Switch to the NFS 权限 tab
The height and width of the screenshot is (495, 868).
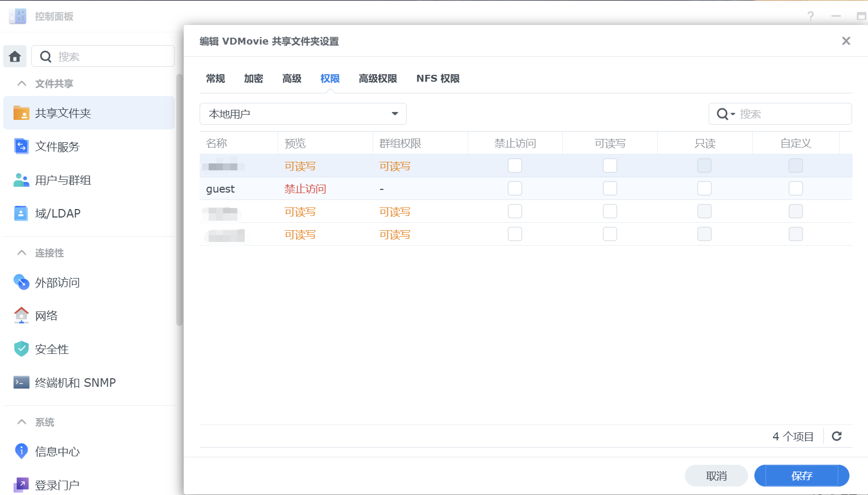click(x=438, y=79)
